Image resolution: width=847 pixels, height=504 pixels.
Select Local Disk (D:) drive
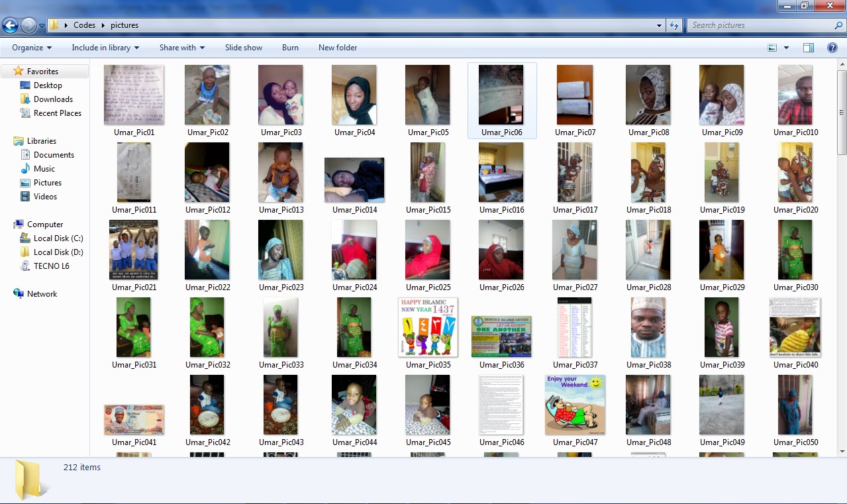click(51, 252)
